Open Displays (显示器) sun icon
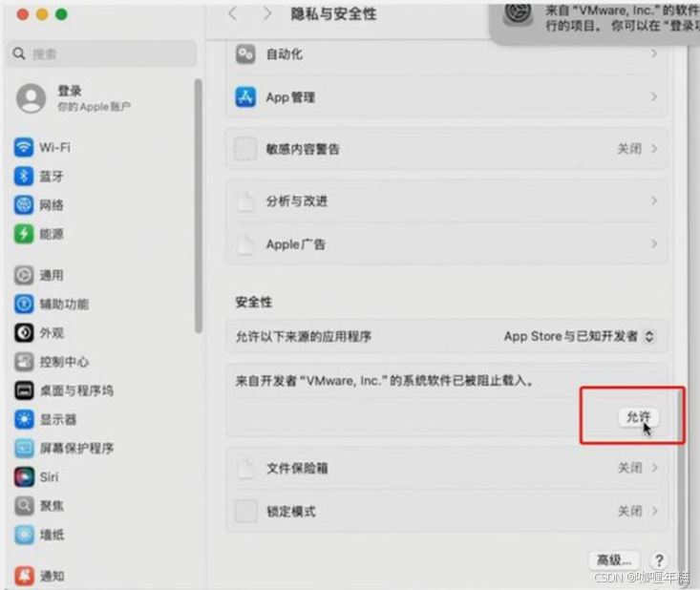 point(23,419)
